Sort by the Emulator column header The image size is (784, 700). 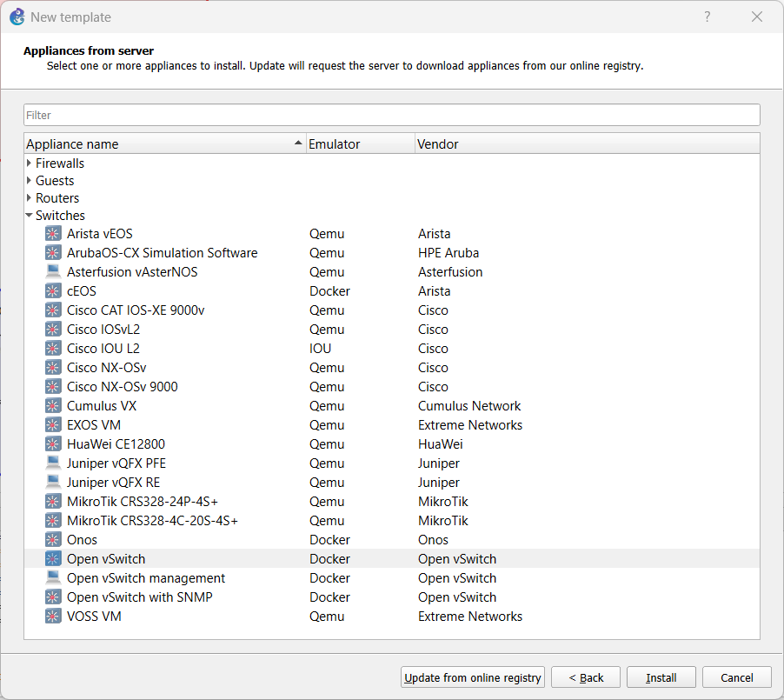[x=361, y=144]
